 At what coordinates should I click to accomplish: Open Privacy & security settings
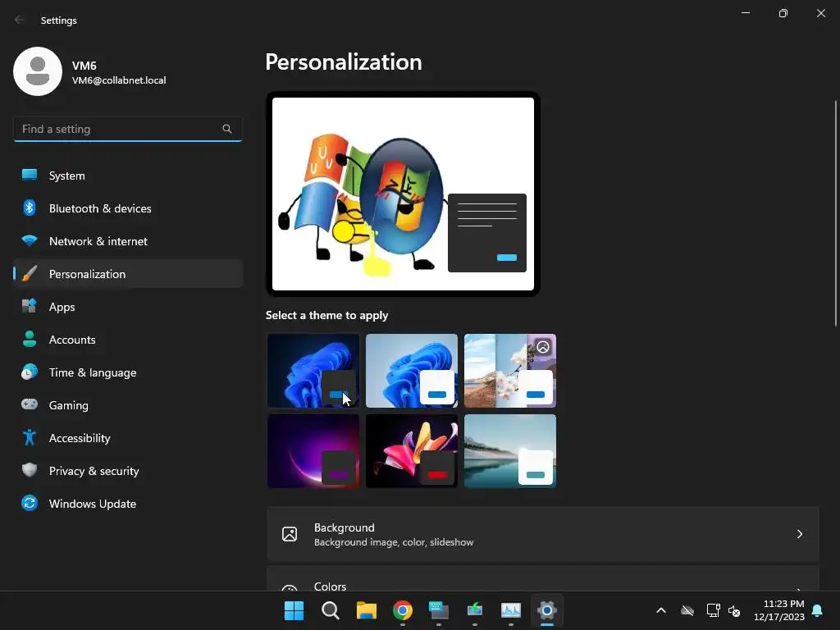coord(128,471)
